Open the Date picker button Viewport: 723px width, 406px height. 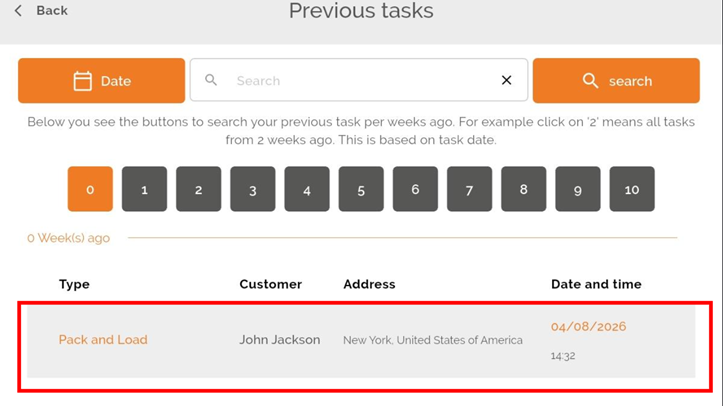(101, 81)
